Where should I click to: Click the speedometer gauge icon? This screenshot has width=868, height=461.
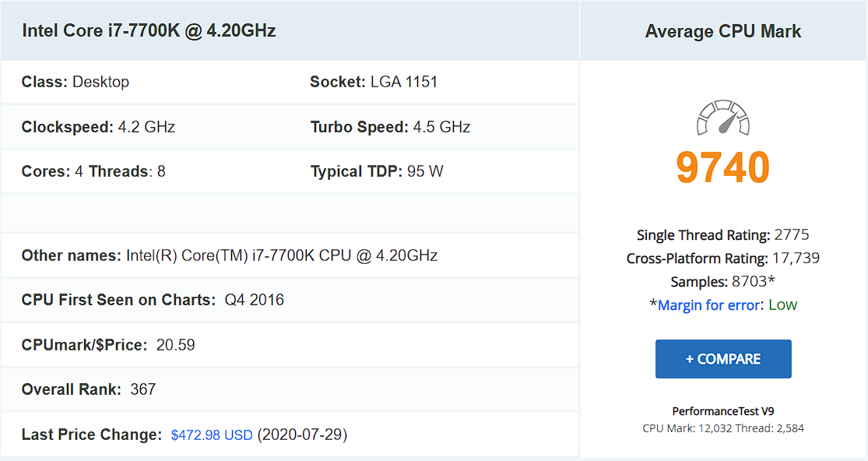coord(723,118)
